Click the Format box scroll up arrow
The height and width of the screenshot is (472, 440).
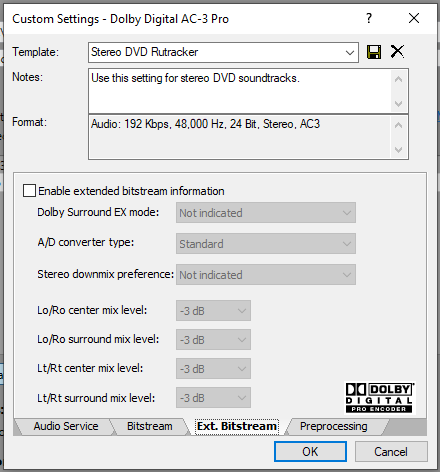tap(398, 125)
